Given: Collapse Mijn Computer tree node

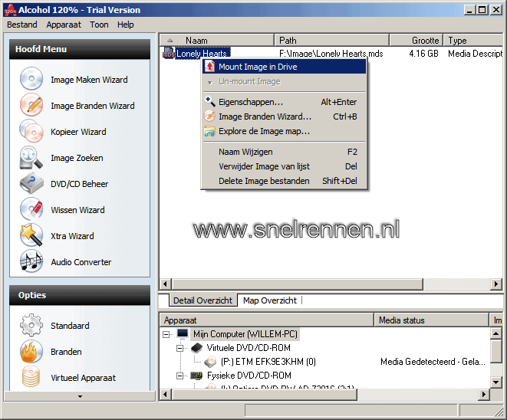Looking at the screenshot, I should tap(166, 334).
